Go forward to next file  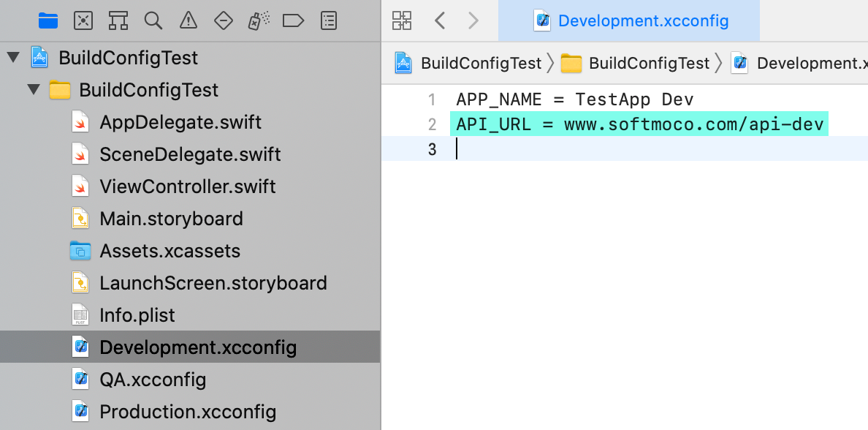click(473, 20)
